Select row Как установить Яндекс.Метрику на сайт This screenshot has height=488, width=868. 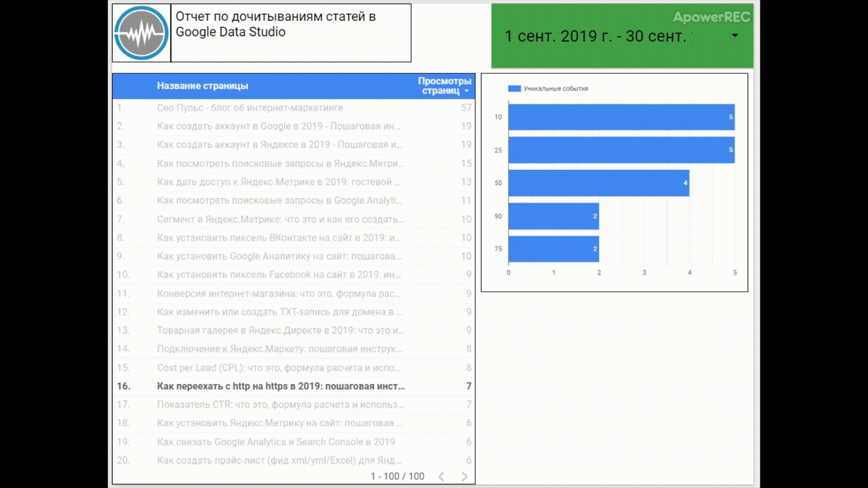[293, 423]
